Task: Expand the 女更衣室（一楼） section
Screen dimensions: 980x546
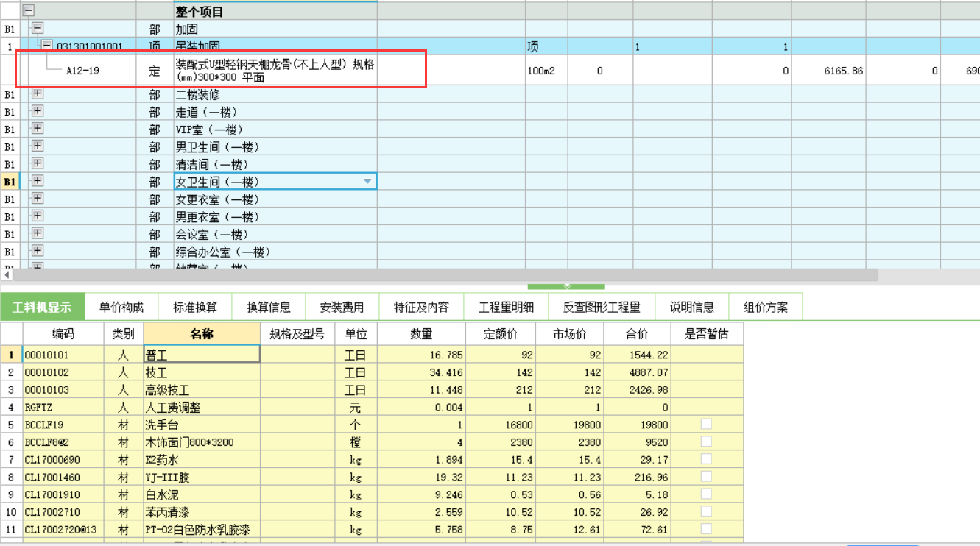Action: click(38, 199)
